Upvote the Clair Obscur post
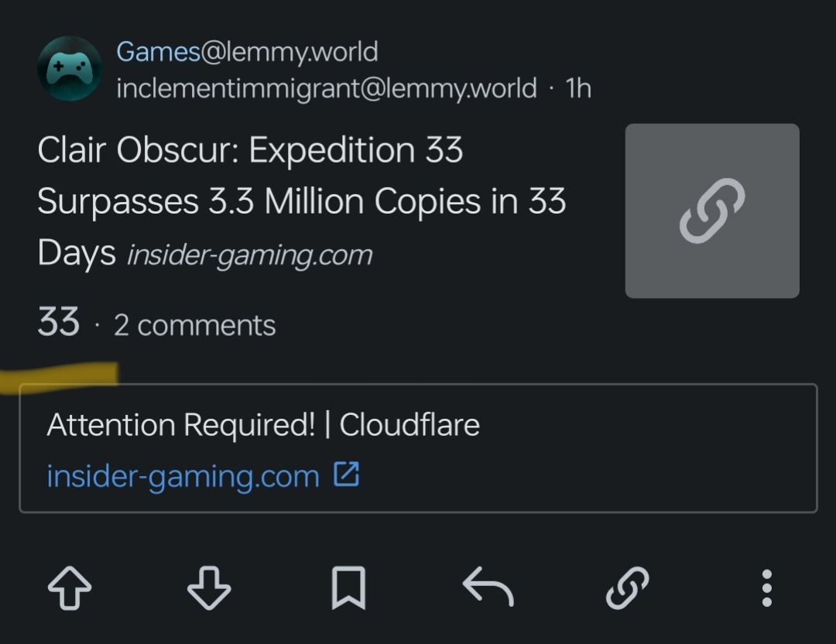This screenshot has width=836, height=644. pyautogui.click(x=70, y=588)
